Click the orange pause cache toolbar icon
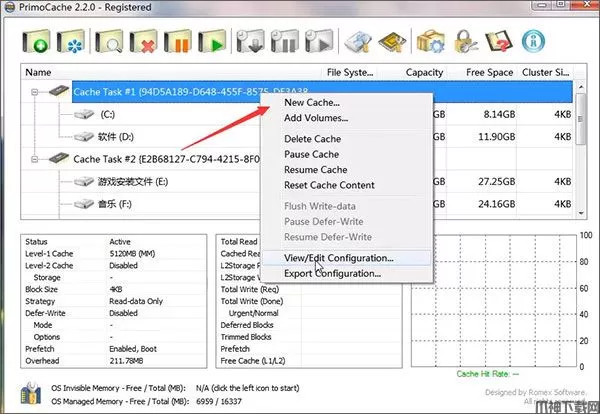Screen dimensions: 600x414 178,41
